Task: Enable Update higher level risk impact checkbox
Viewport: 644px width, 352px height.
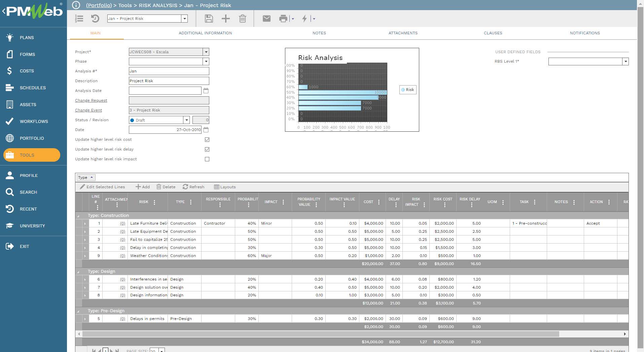Action: click(207, 159)
